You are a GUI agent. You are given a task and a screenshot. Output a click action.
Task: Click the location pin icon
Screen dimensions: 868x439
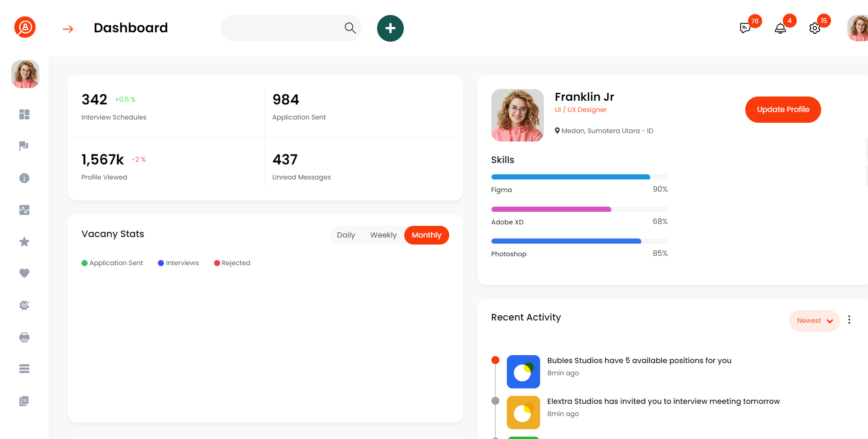(557, 131)
